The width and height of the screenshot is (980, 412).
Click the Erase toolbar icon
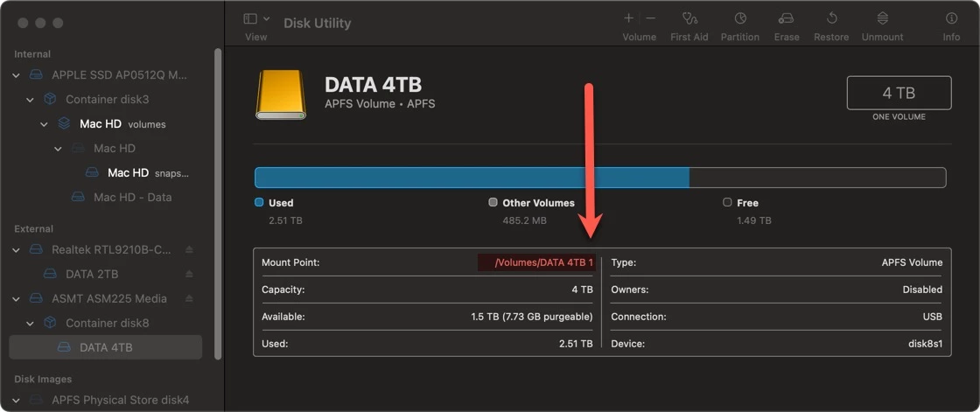coord(787,18)
